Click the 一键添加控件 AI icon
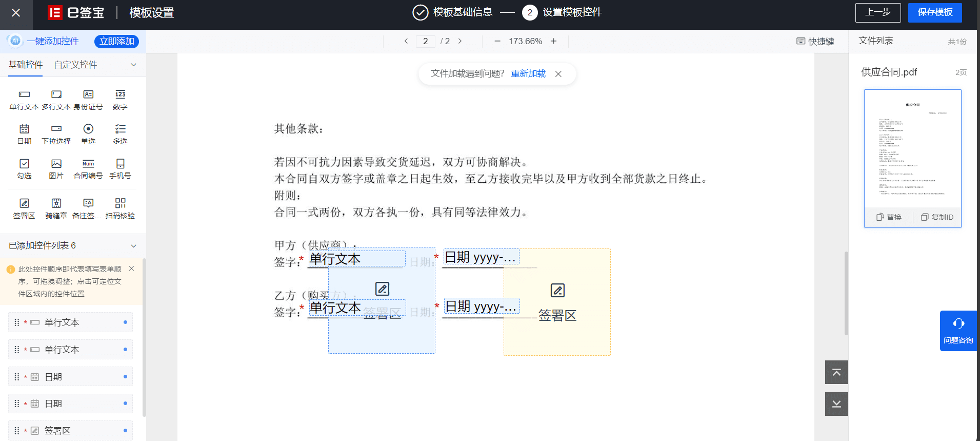 [x=15, y=41]
